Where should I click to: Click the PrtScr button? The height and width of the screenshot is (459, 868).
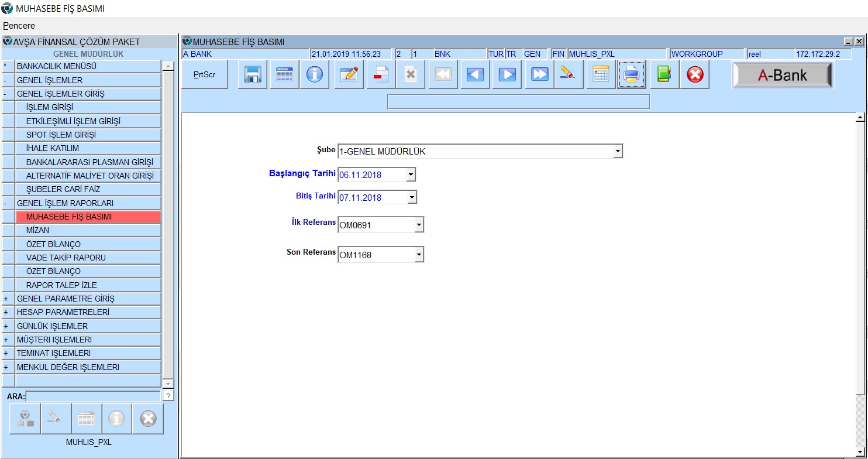(x=205, y=75)
